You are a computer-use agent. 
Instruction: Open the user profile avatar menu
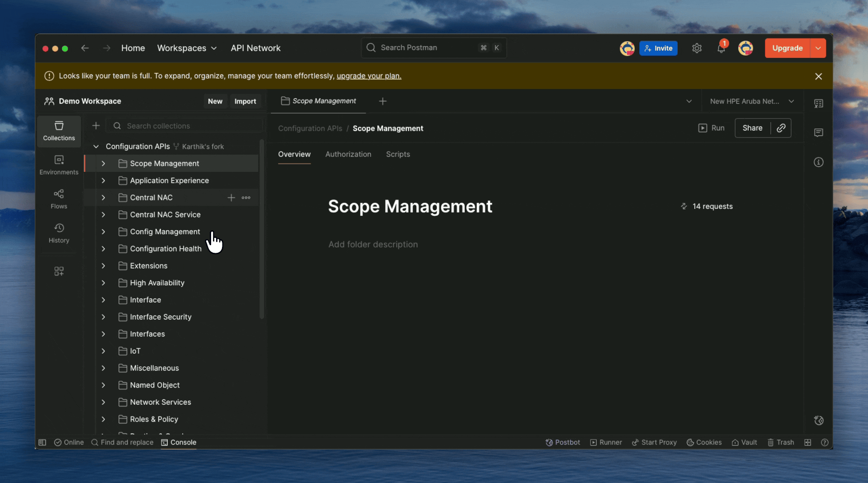coord(745,48)
